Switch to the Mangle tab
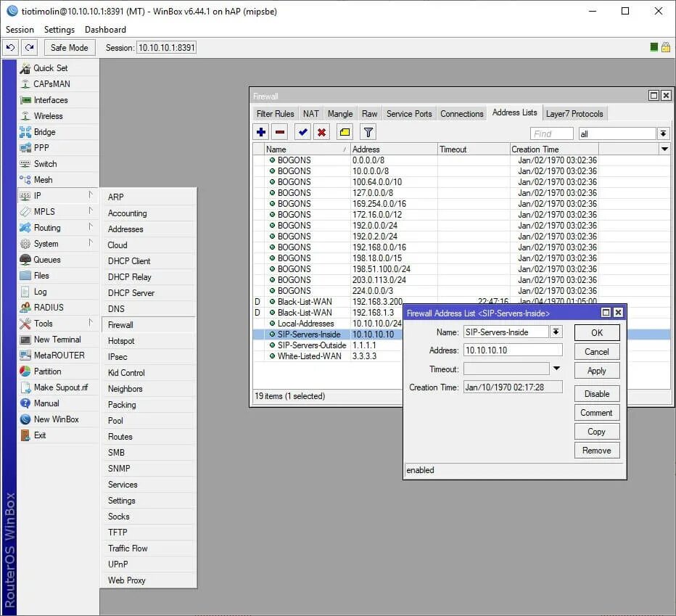The height and width of the screenshot is (616, 676). click(x=340, y=113)
